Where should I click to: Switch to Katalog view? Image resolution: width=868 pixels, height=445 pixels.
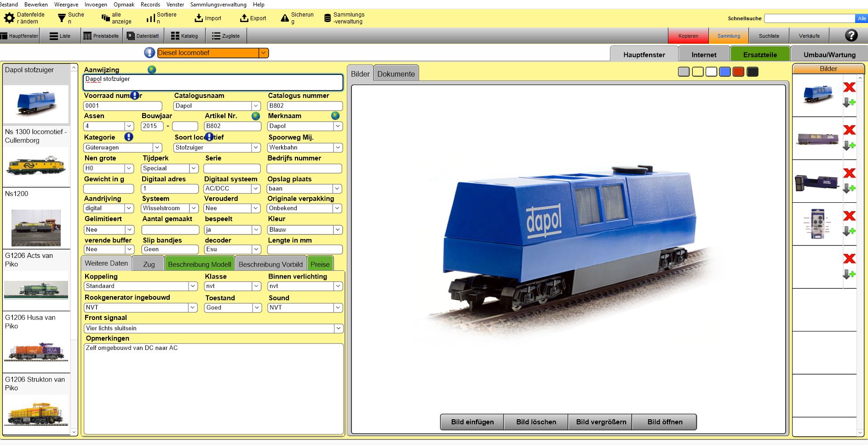[184, 36]
